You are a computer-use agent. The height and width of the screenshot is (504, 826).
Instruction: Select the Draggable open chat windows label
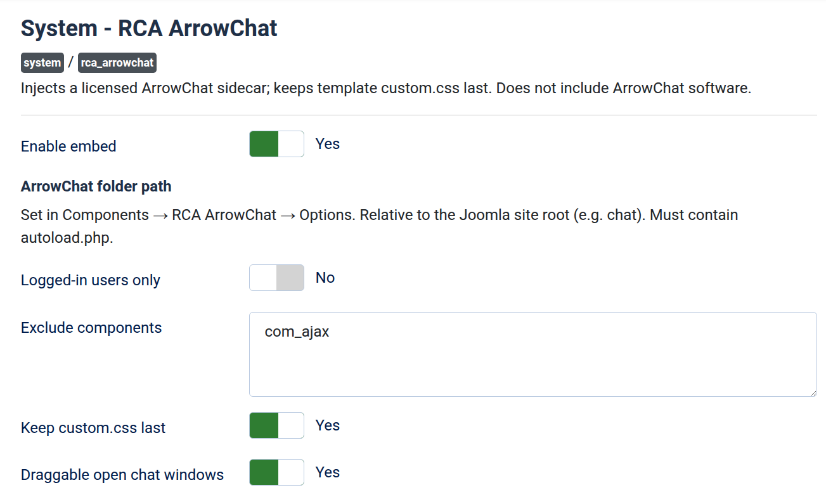122,475
